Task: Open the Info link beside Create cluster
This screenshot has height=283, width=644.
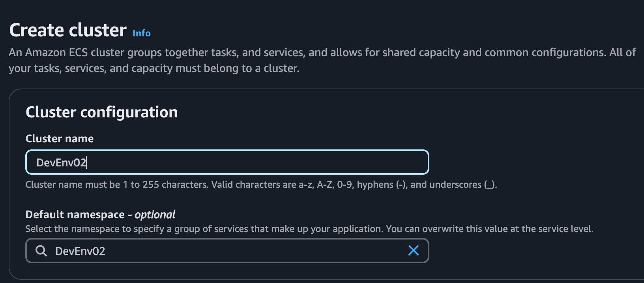Action: pos(142,33)
